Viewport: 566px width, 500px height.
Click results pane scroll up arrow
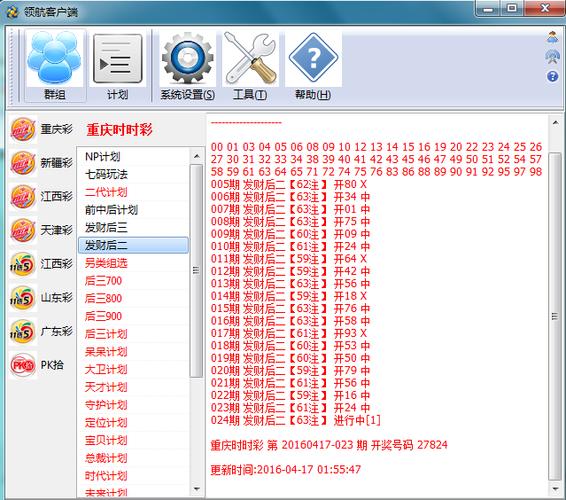[x=556, y=123]
